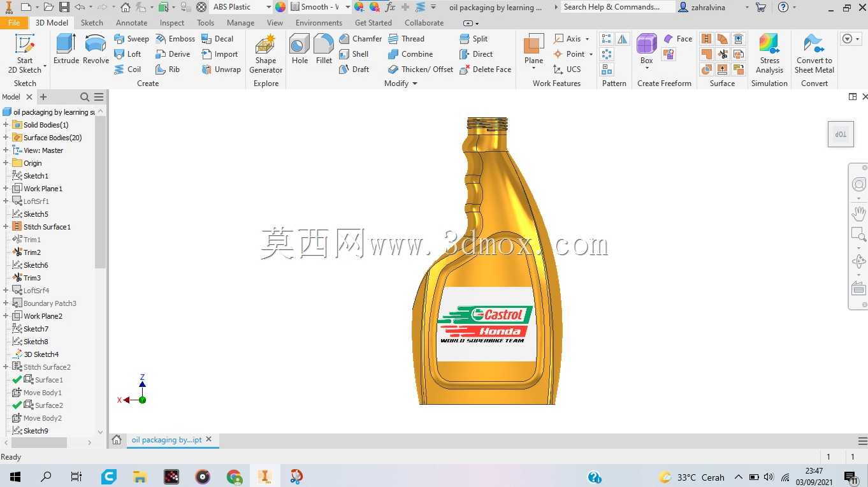Select the Hole tool
Viewport: 868px width, 487px height.
(x=300, y=50)
